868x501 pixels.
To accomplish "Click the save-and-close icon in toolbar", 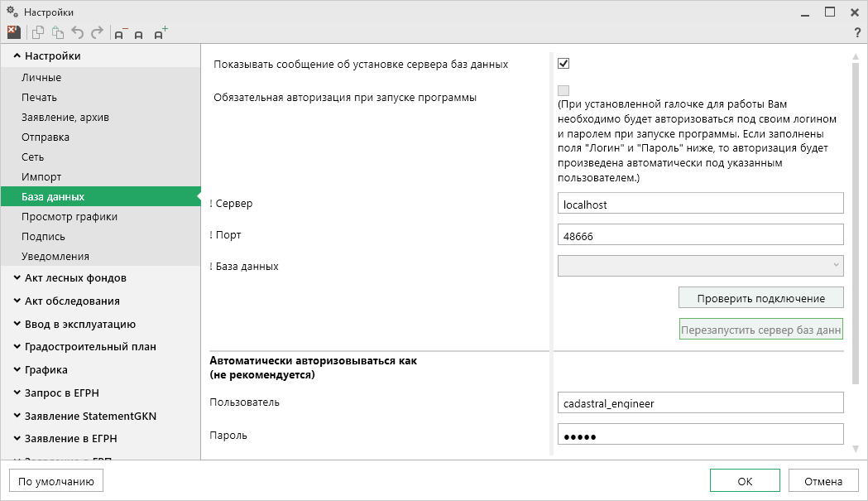I will [13, 32].
